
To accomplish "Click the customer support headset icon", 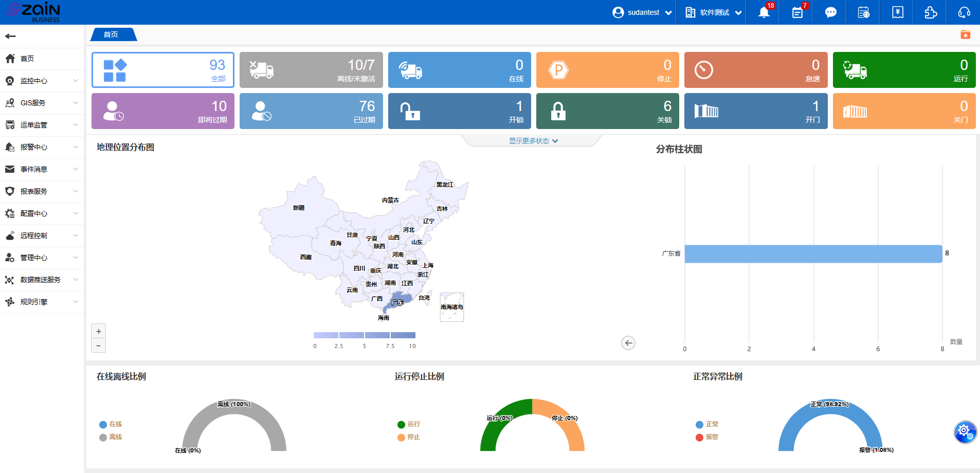I will (x=964, y=12).
